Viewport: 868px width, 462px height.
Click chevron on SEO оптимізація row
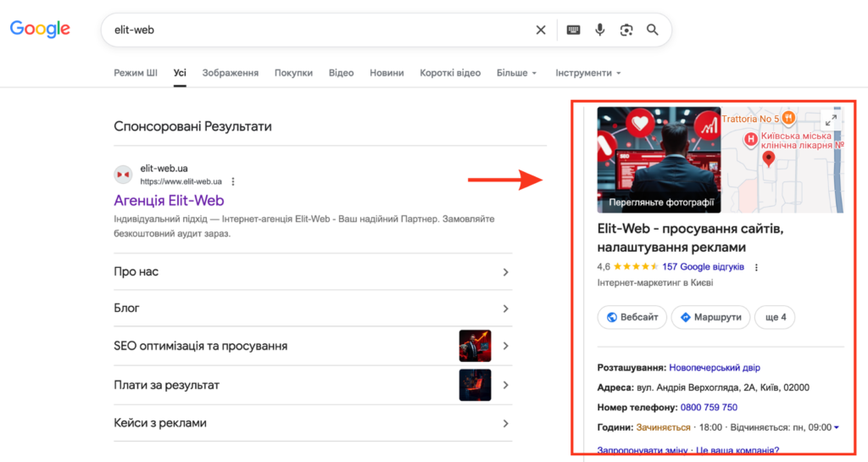(x=505, y=346)
